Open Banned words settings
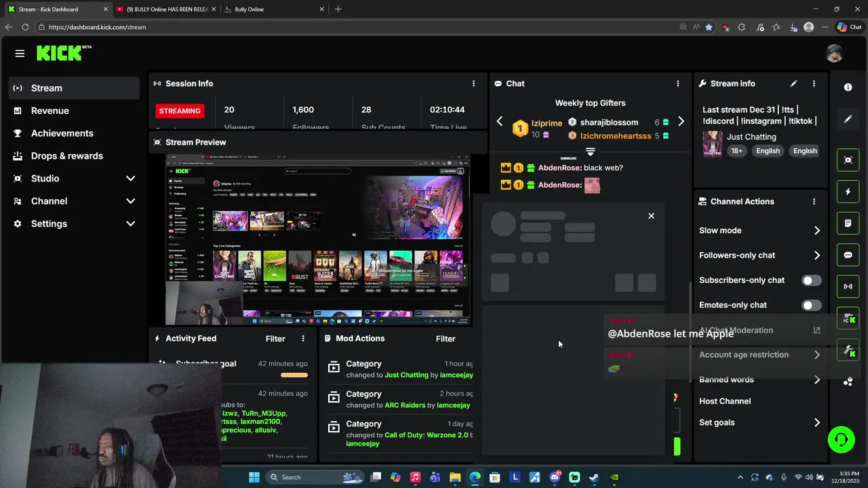The width and height of the screenshot is (868, 488). pyautogui.click(x=760, y=380)
